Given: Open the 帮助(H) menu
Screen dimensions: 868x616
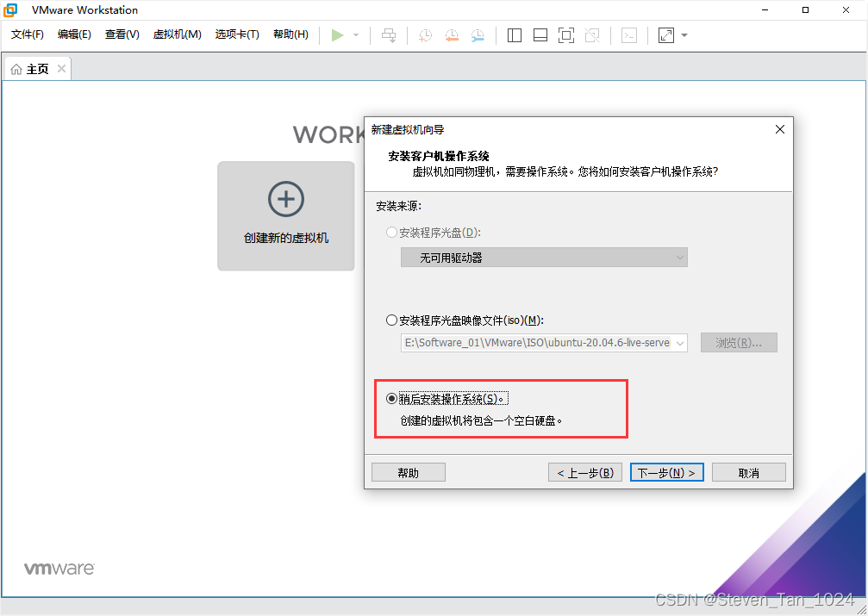Looking at the screenshot, I should click(x=290, y=34).
